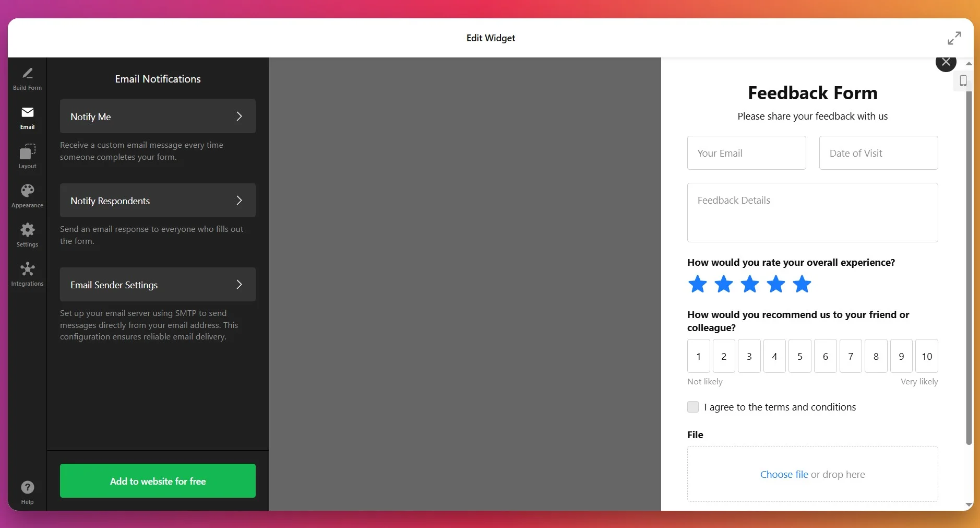Screen dimensions: 980x528
Task: Open the Integrations panel
Action: (x=27, y=273)
